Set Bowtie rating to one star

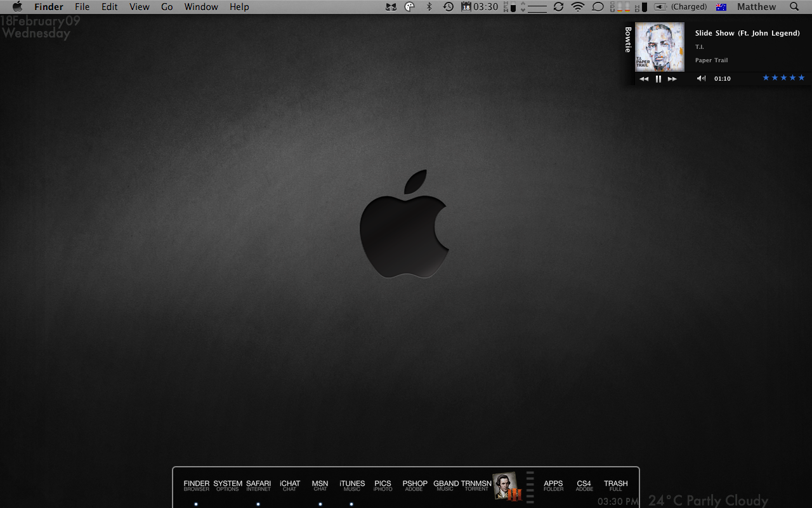point(766,77)
